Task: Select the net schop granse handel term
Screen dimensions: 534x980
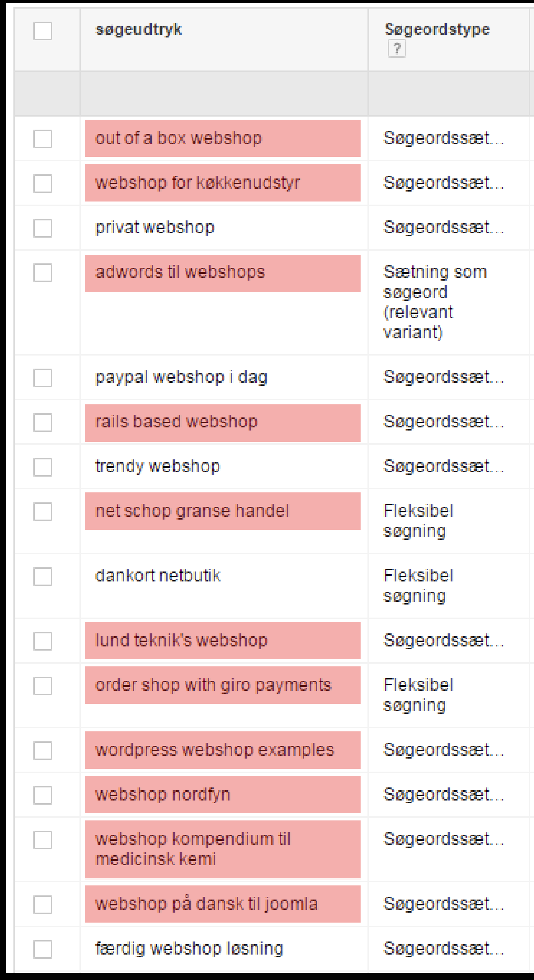Action: point(192,511)
